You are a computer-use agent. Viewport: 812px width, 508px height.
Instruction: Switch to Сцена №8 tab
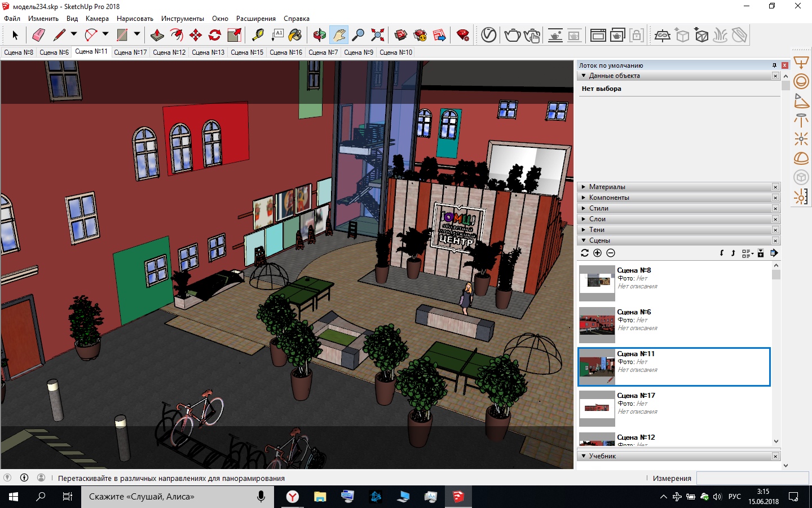(19, 52)
